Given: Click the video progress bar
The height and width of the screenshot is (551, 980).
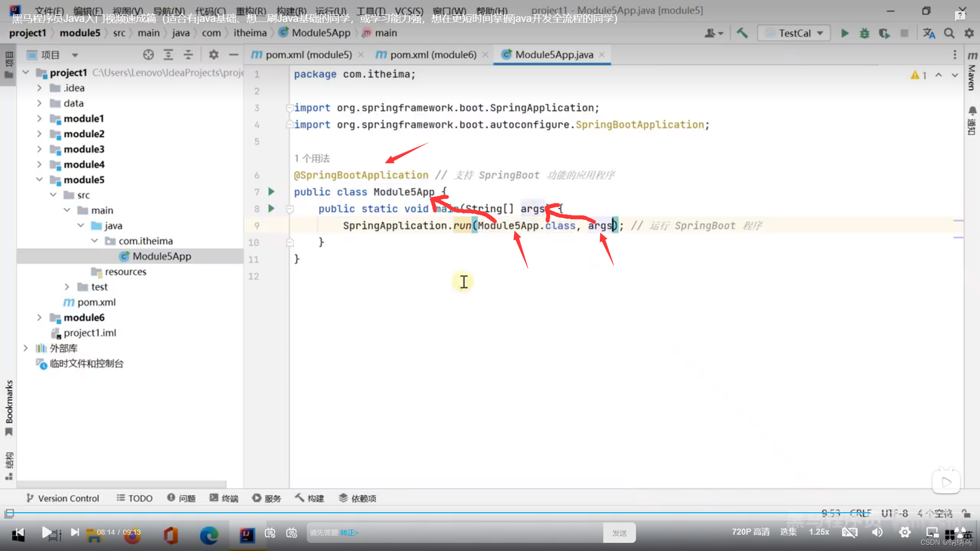Looking at the screenshot, I should (490, 513).
